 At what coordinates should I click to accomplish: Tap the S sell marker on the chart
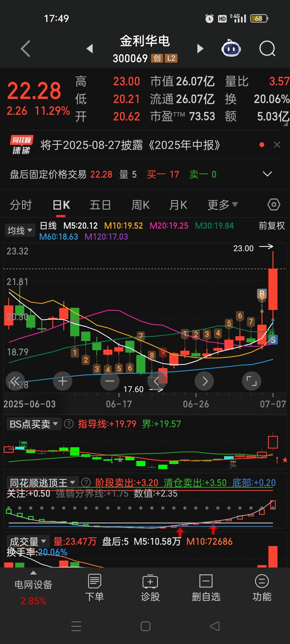click(x=273, y=340)
